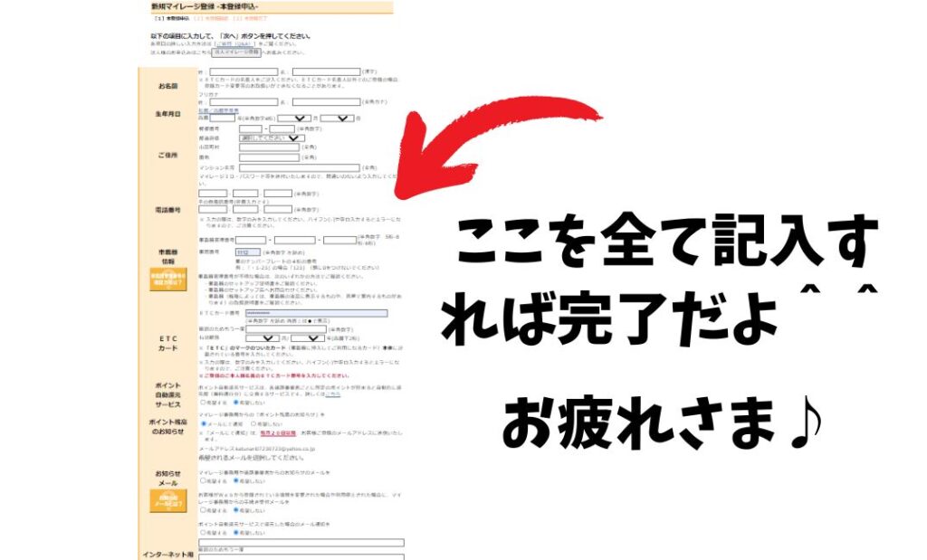Click the 法人マイレージ登録 button

235,52
